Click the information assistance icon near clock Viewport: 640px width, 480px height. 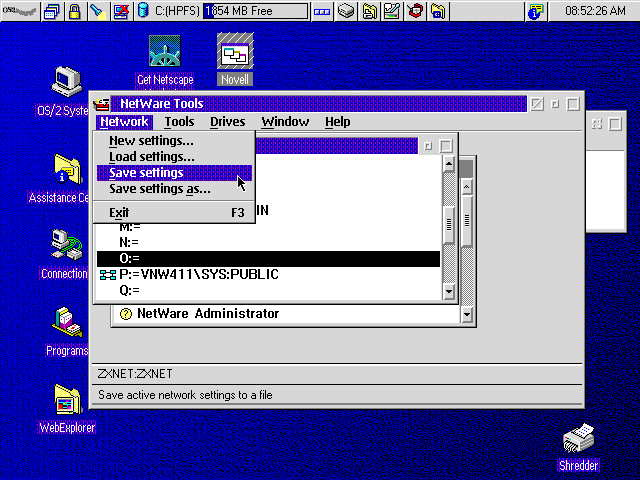(x=536, y=11)
